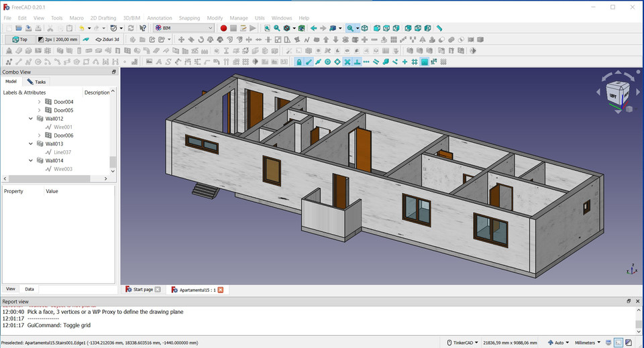Viewport: 644px width, 348px height.
Task: Toggle the snap lock button
Action: tap(299, 62)
